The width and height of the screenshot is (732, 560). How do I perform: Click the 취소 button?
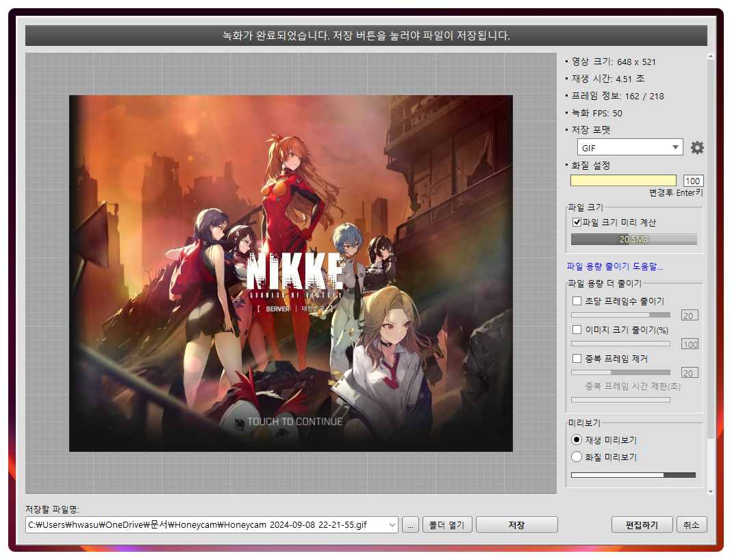tap(691, 525)
